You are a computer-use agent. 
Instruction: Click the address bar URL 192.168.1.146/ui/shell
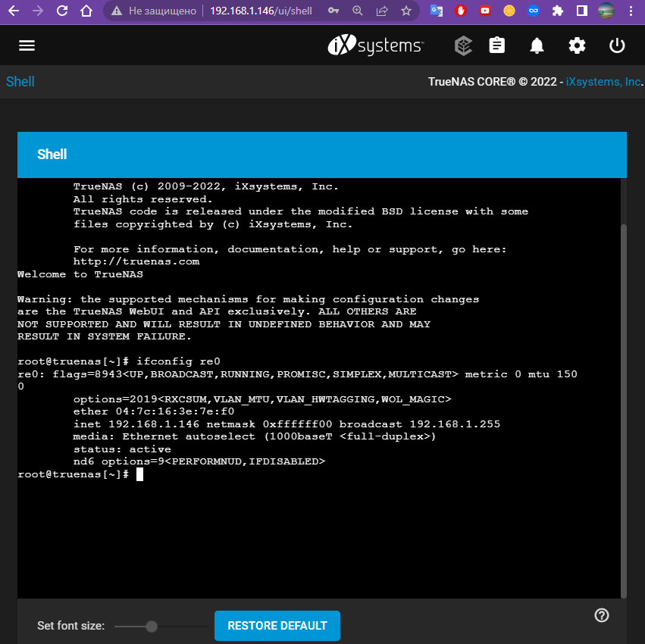point(261,11)
